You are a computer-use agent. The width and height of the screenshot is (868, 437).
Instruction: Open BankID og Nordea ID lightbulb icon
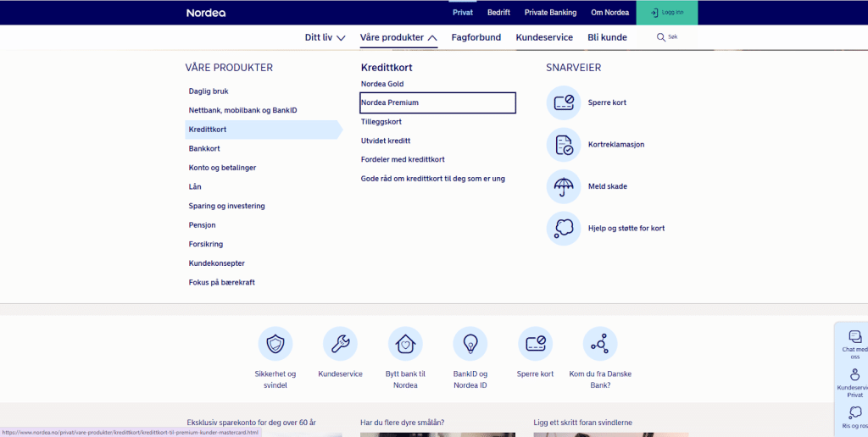470,344
